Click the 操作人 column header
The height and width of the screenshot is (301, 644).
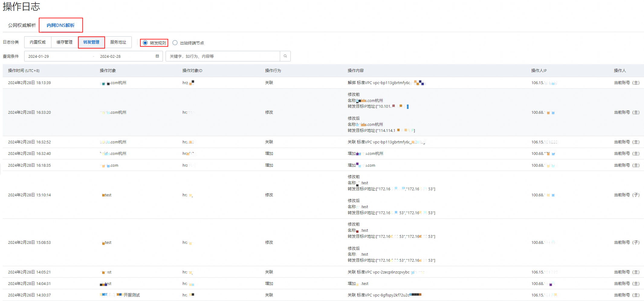pyautogui.click(x=620, y=71)
